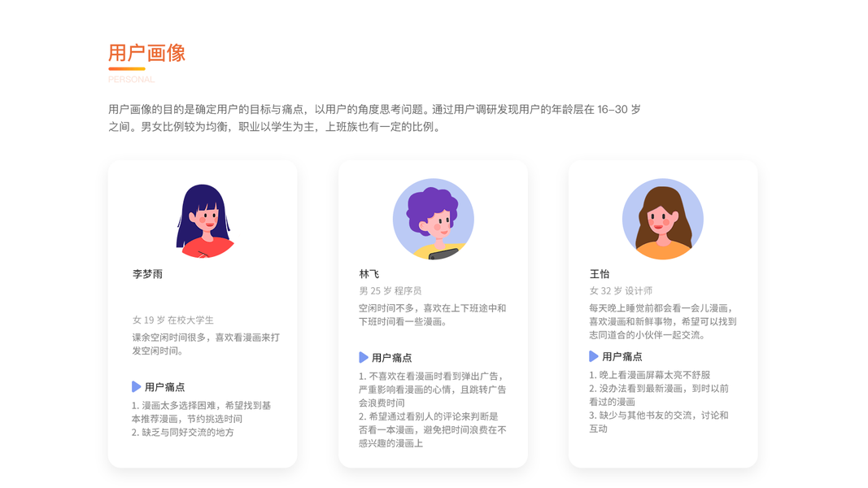
Task: Click the name 李梦雨
Action: tap(147, 274)
